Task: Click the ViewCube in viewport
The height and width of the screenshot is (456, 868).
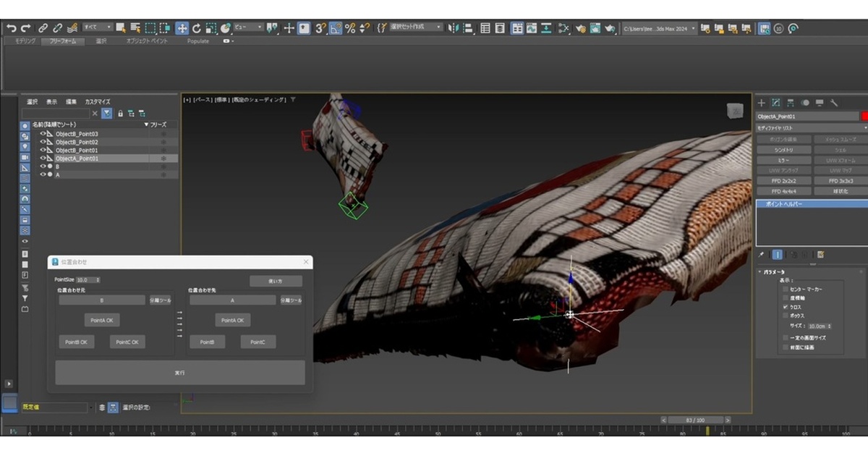Action: coord(735,111)
